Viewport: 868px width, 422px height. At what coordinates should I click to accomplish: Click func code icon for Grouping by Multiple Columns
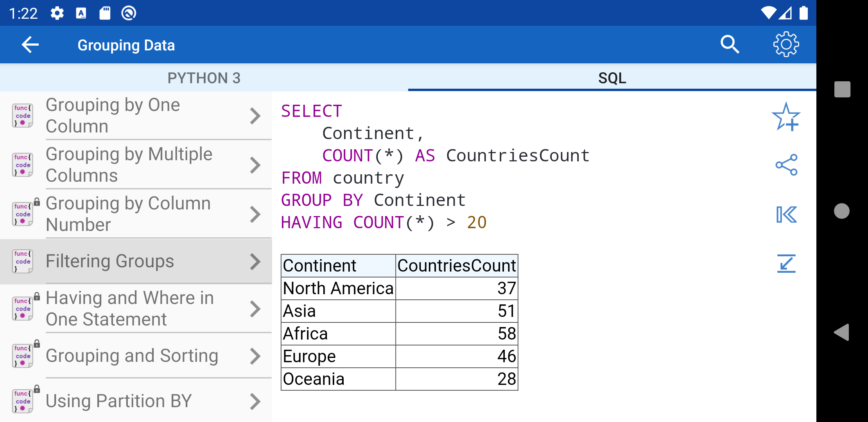point(23,165)
